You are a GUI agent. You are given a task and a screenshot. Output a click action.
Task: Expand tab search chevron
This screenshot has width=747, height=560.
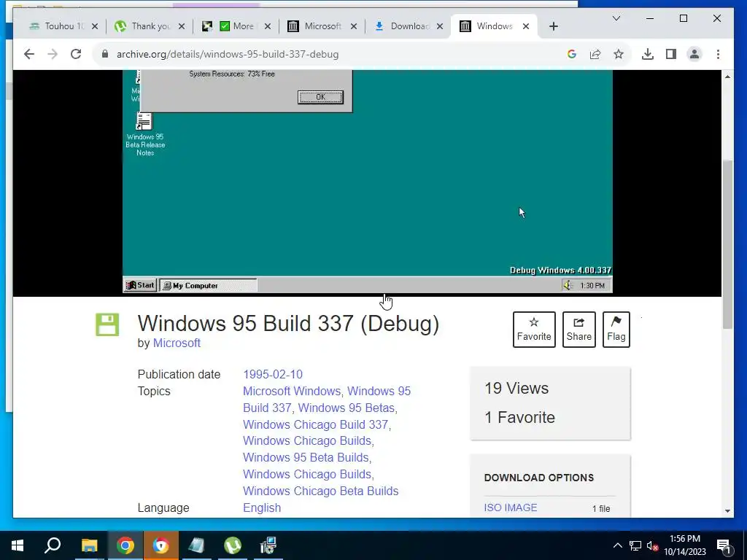coord(616,18)
